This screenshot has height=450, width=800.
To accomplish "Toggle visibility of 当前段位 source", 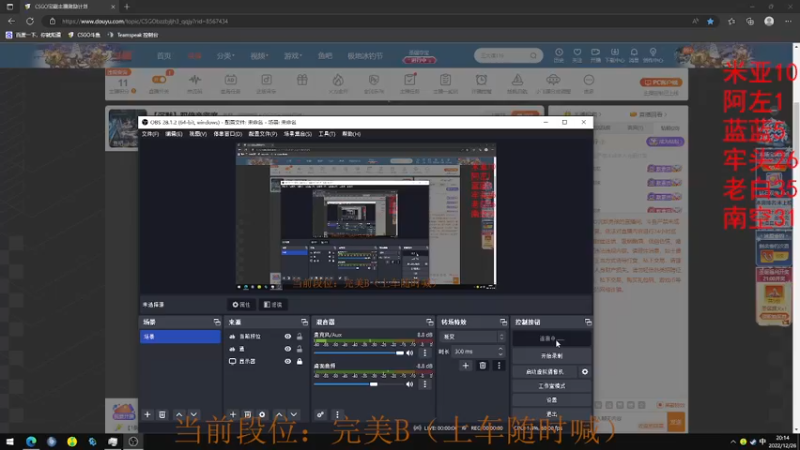I will tap(288, 337).
